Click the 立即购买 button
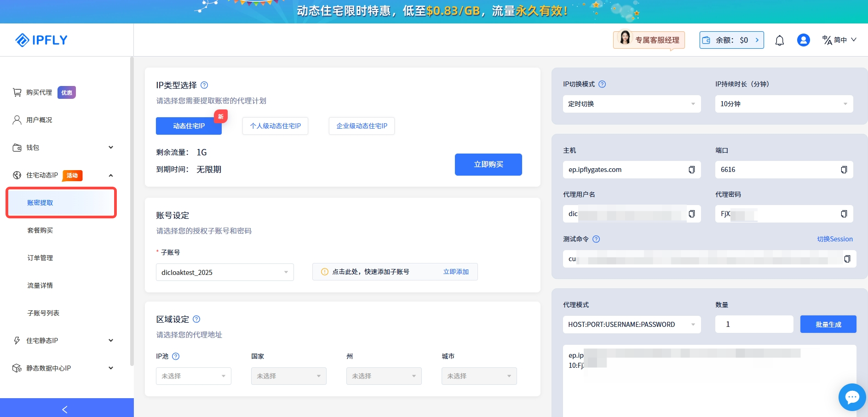Screen dimensions: 868x417 [488, 165]
